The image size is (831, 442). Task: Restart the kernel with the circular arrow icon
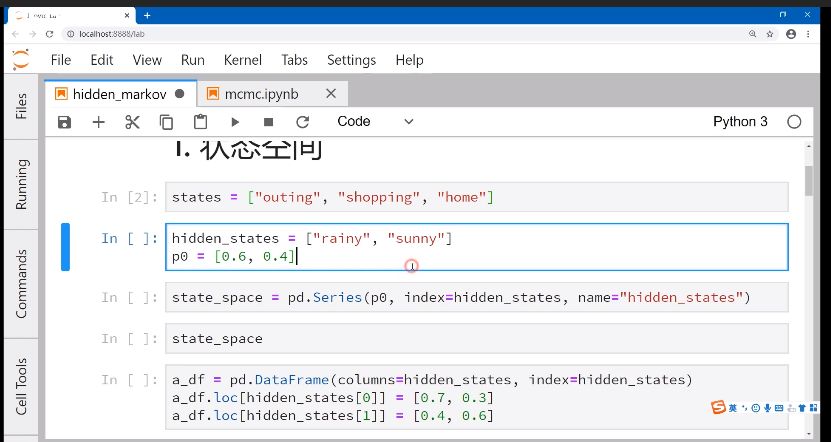tap(303, 122)
